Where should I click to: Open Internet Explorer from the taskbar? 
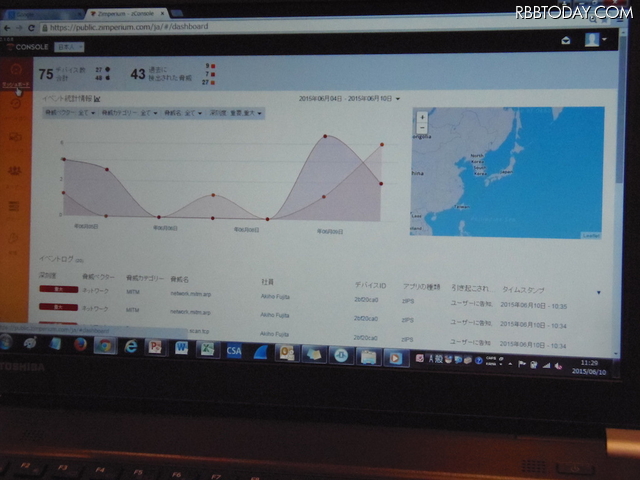[131, 347]
